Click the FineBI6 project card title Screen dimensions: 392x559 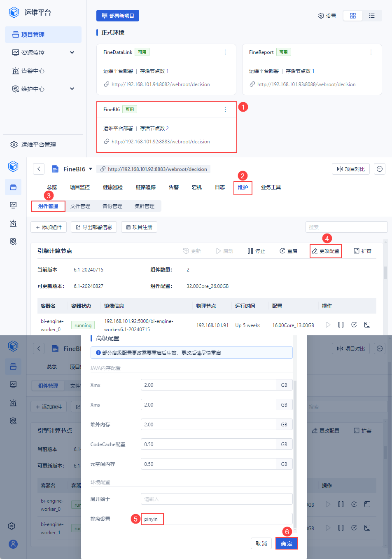tap(112, 109)
